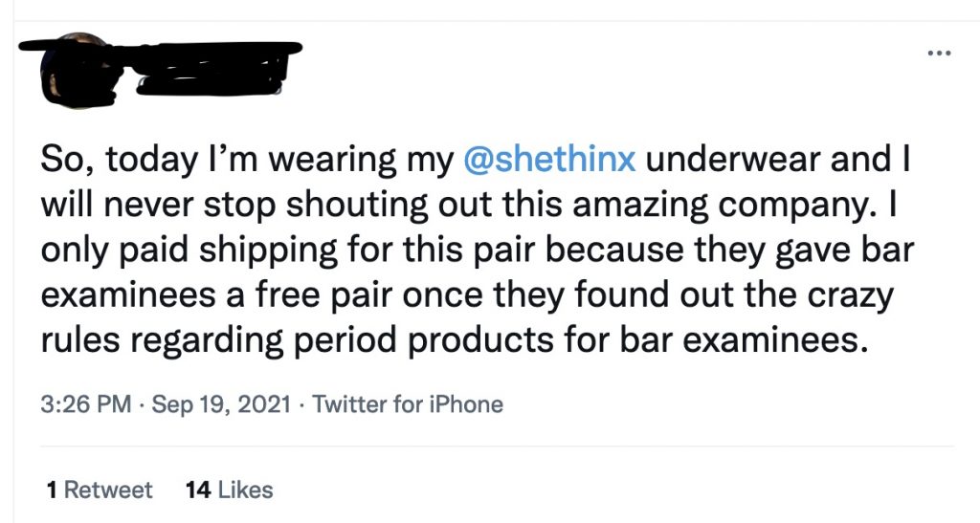Click the bold retweet count number 1

tap(52, 490)
